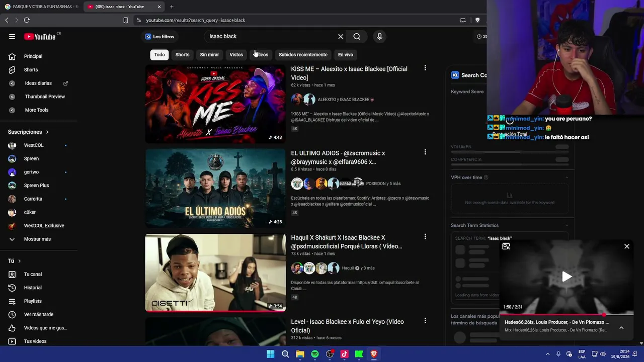
Task: Collapse the VPH over time section
Action: click(x=567, y=177)
